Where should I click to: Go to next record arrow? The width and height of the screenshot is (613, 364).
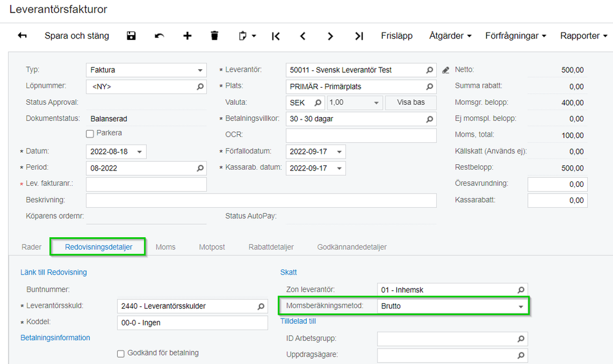(331, 36)
